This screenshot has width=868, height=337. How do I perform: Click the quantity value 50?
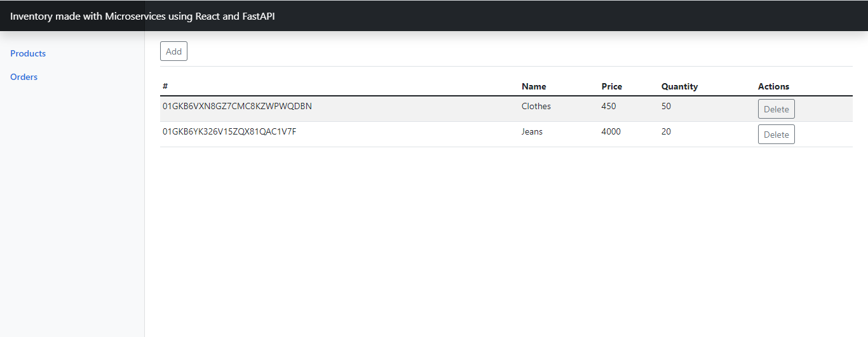click(x=666, y=106)
